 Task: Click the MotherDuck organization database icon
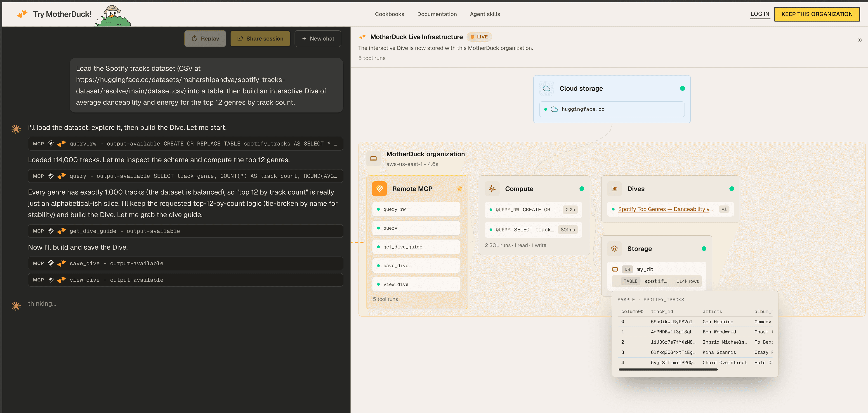pyautogui.click(x=373, y=159)
